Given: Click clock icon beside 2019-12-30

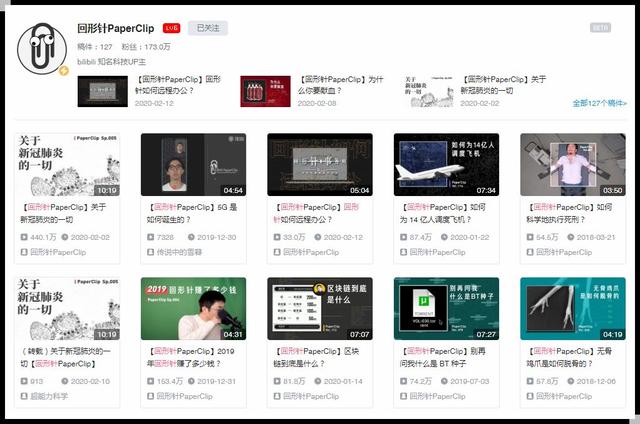Looking at the screenshot, I should coord(191,237).
